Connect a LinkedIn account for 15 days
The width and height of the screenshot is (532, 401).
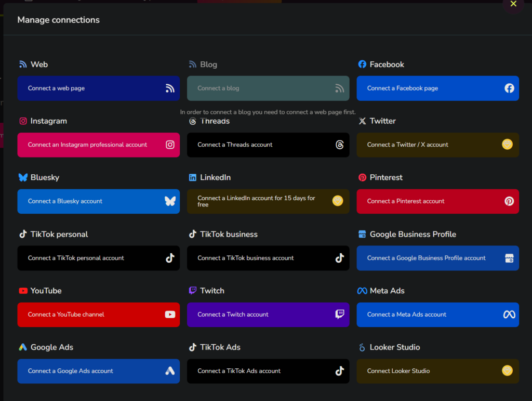pyautogui.click(x=260, y=201)
